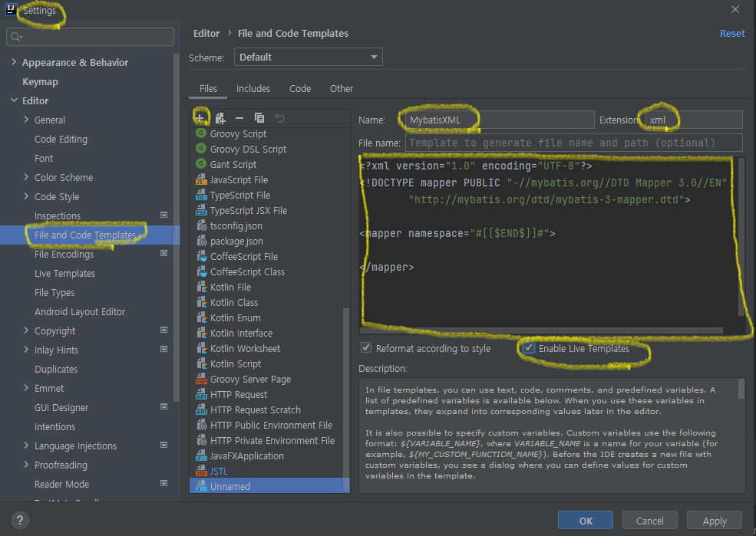Remove the selected template with the minus icon
The width and height of the screenshot is (756, 536).
click(x=239, y=117)
